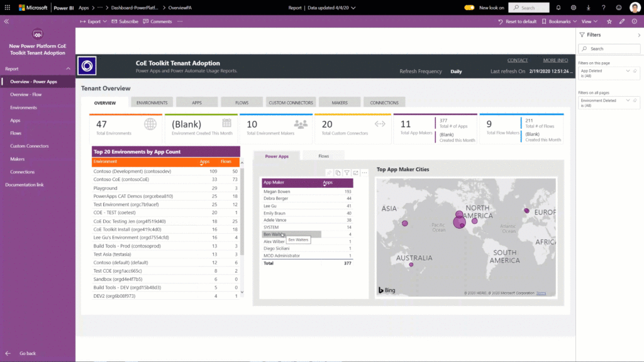The height and width of the screenshot is (362, 644).
Task: Click the CoE Toolkit logo icon
Action: point(87,65)
